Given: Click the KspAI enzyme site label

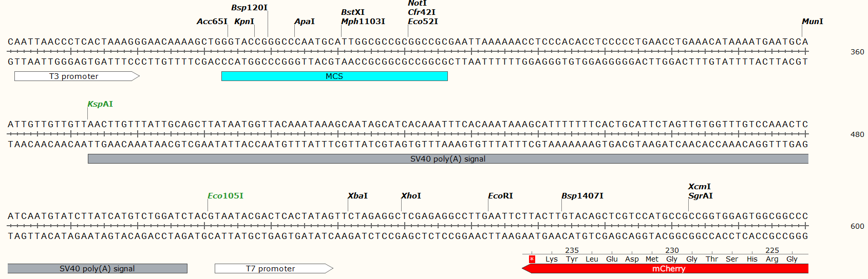Looking at the screenshot, I should click(100, 104).
